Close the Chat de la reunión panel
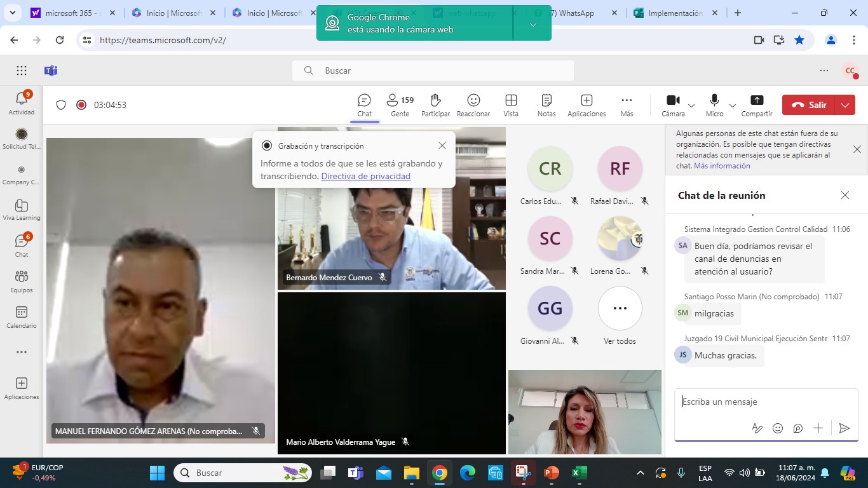The height and width of the screenshot is (488, 868). click(845, 195)
